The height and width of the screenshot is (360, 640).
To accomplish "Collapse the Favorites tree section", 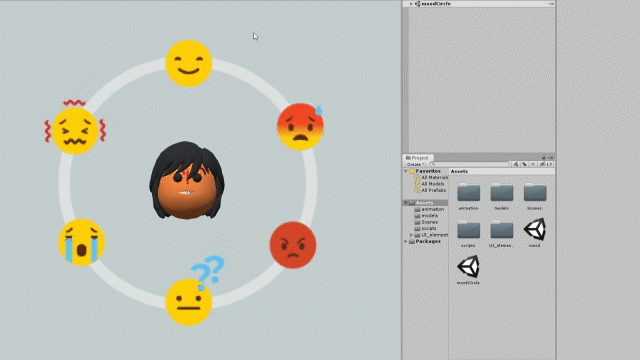I will [x=406, y=171].
